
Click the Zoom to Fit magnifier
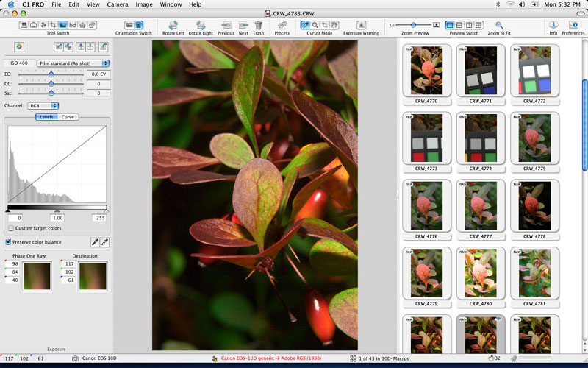click(499, 25)
